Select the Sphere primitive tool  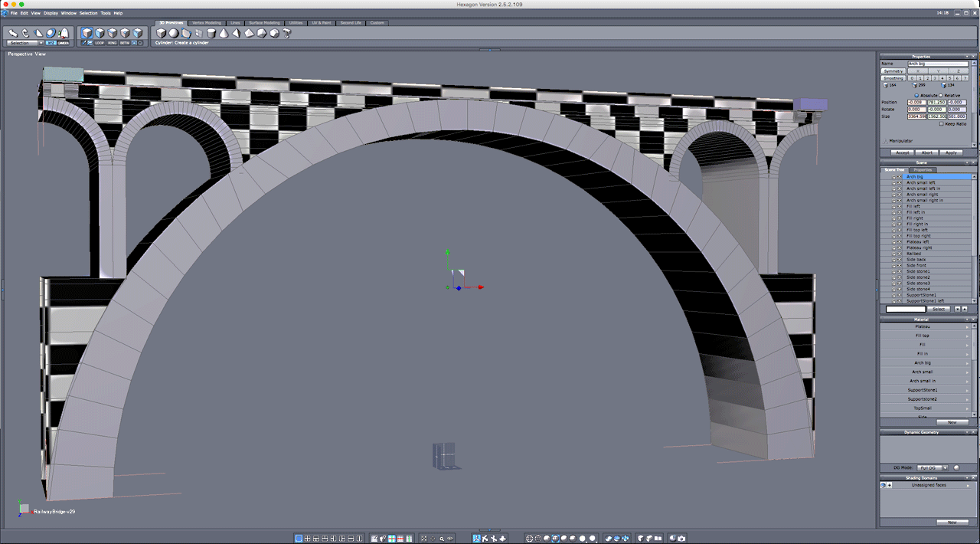[x=174, y=33]
